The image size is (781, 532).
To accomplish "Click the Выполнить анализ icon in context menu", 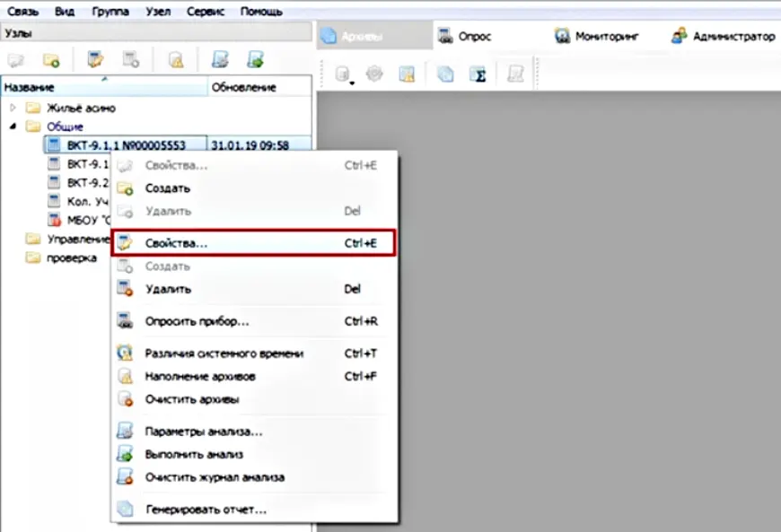I will [x=126, y=455].
